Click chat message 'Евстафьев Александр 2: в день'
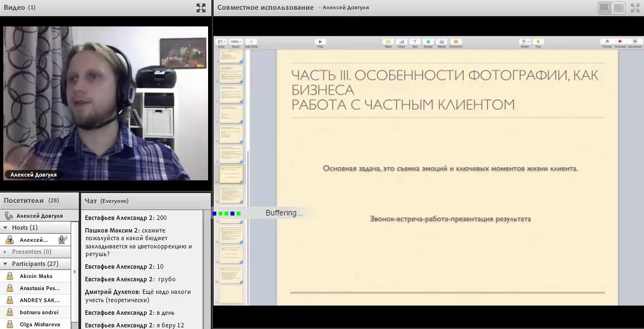The height and width of the screenshot is (329, 644). pos(129,313)
